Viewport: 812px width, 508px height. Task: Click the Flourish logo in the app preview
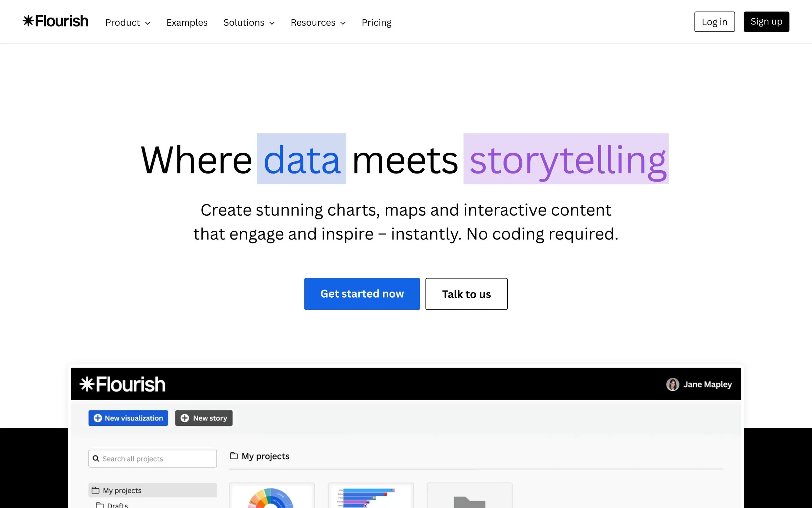pos(122,384)
